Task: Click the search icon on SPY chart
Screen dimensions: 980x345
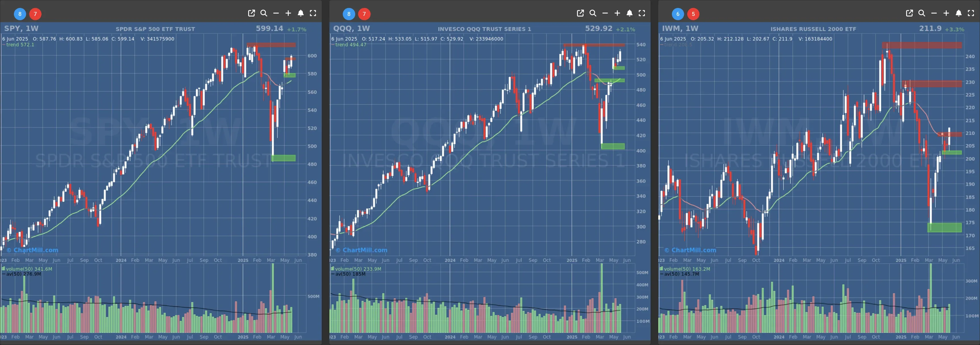Action: click(264, 13)
